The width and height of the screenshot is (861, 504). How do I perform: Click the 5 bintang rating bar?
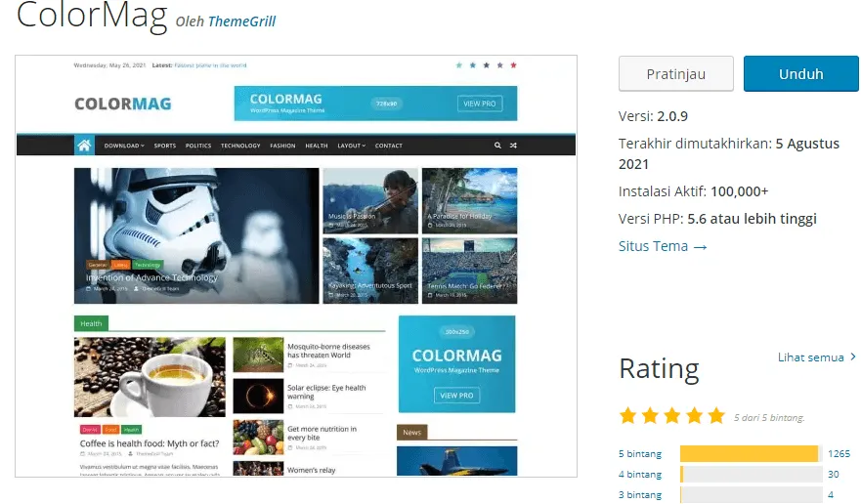click(750, 453)
